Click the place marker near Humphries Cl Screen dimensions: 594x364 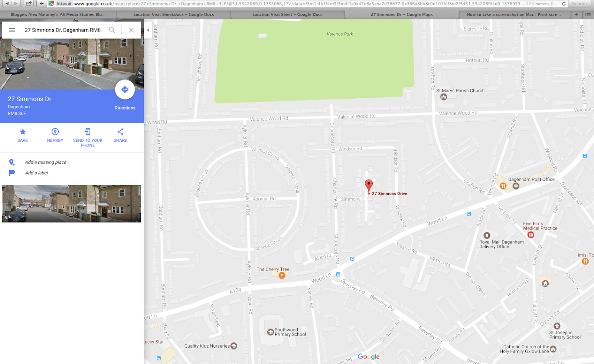[545, 283]
